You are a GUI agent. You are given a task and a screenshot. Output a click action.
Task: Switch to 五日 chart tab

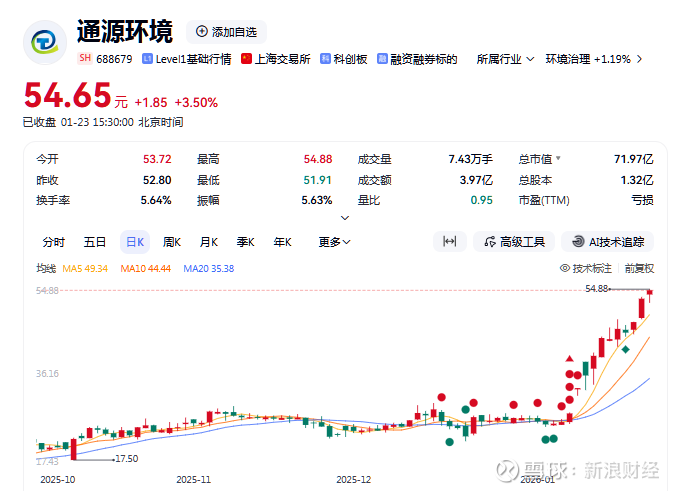click(94, 242)
